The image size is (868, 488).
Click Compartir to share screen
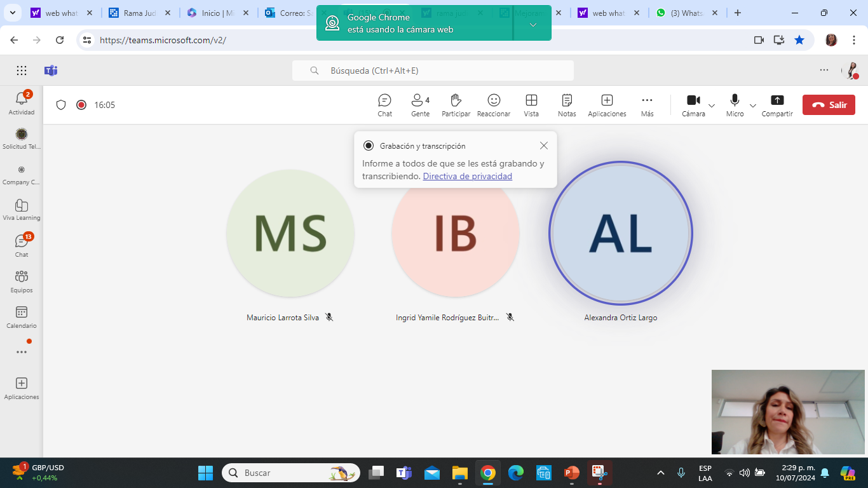[x=777, y=105]
